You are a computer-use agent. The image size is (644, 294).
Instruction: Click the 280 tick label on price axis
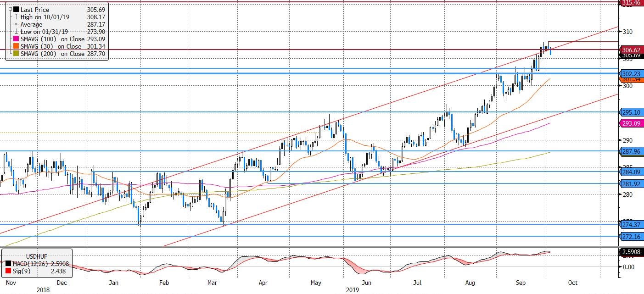(627, 194)
